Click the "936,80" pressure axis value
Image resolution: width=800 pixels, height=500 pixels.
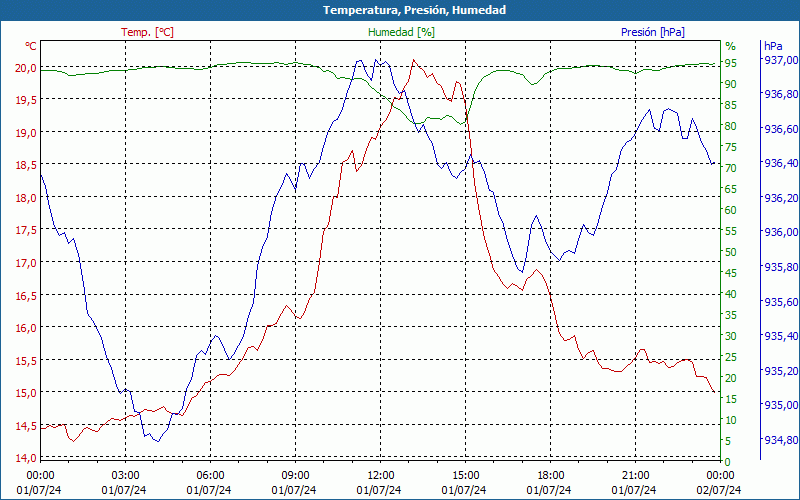pos(781,94)
